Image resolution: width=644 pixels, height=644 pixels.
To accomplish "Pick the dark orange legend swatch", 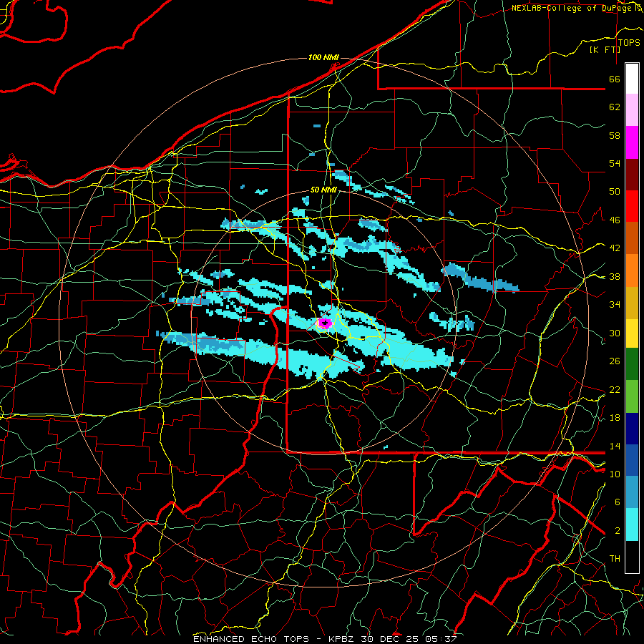I will tap(632, 238).
